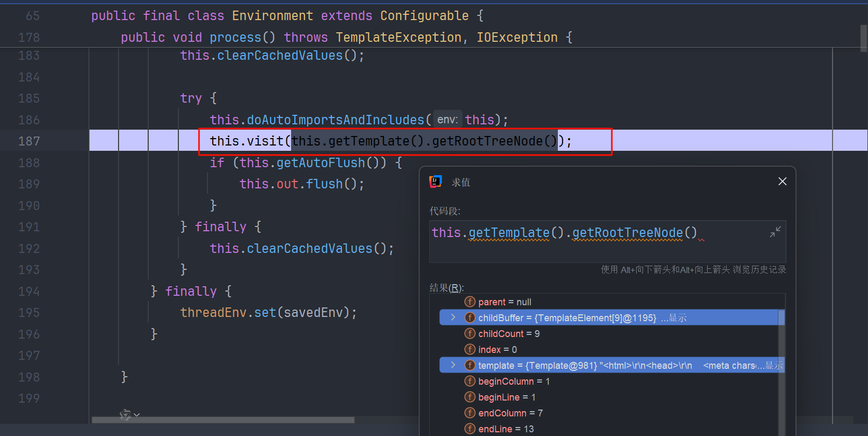Expand the template node
This screenshot has width=868, height=436.
pyautogui.click(x=453, y=365)
